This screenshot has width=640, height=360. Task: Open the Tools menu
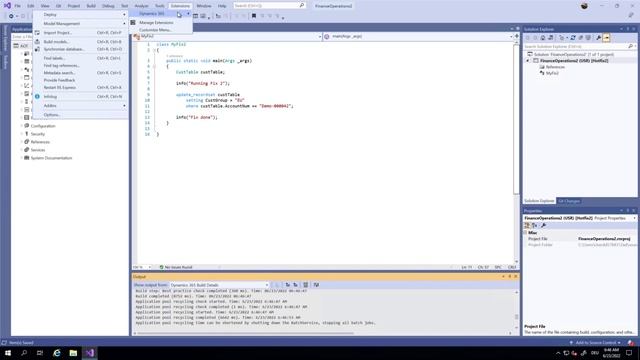point(160,6)
